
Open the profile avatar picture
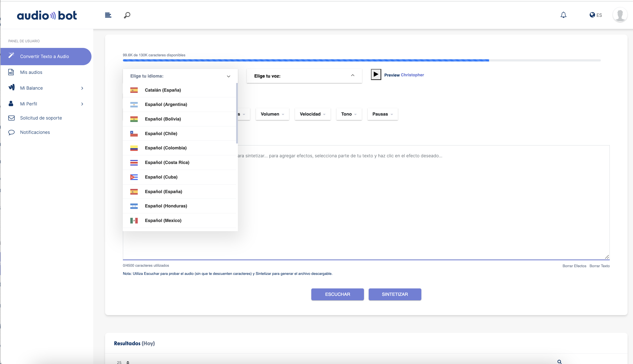pyautogui.click(x=620, y=15)
